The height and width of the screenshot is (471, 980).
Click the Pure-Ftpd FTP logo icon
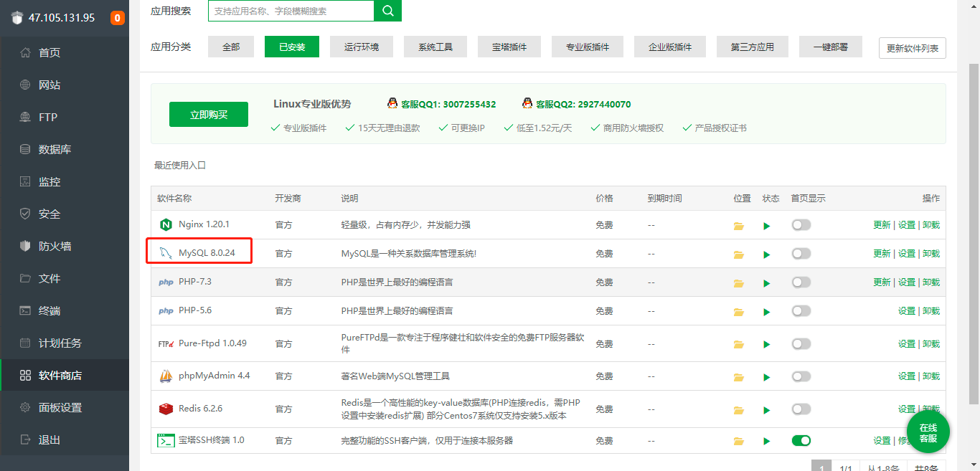166,343
